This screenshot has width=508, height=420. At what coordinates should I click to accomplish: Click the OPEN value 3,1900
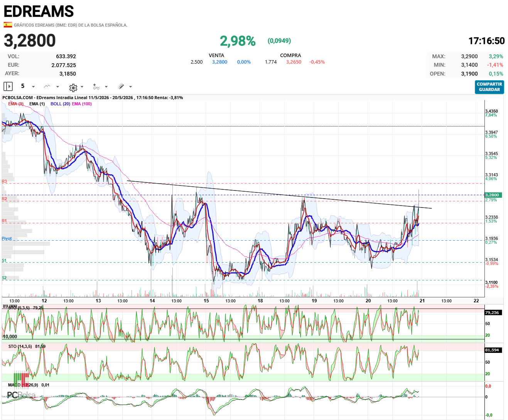(469, 74)
